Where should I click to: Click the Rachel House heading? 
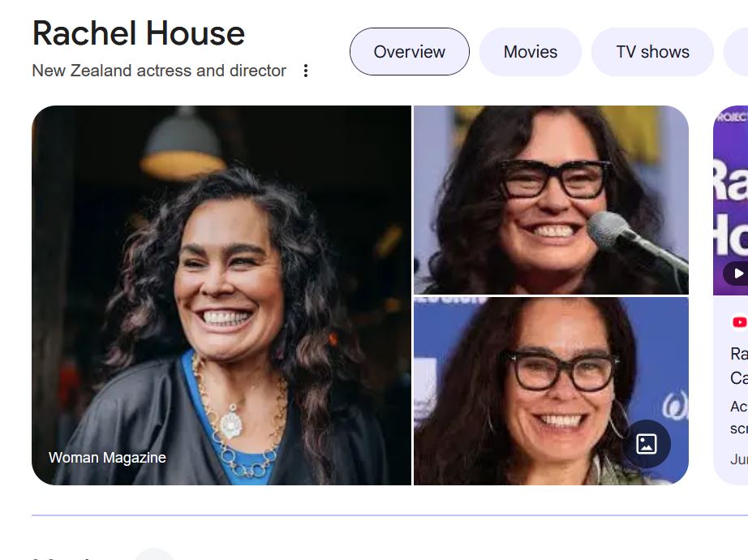(x=139, y=33)
